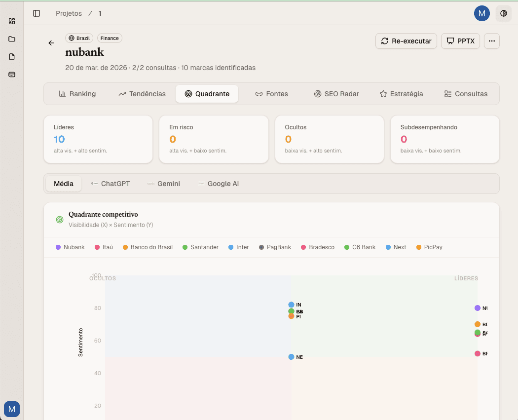Select the Média filter tab

click(64, 184)
